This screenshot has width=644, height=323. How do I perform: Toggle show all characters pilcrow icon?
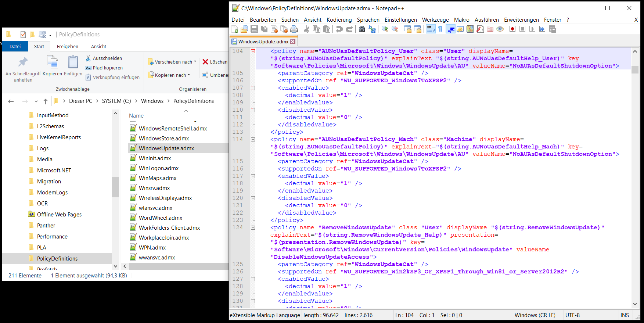coord(440,29)
